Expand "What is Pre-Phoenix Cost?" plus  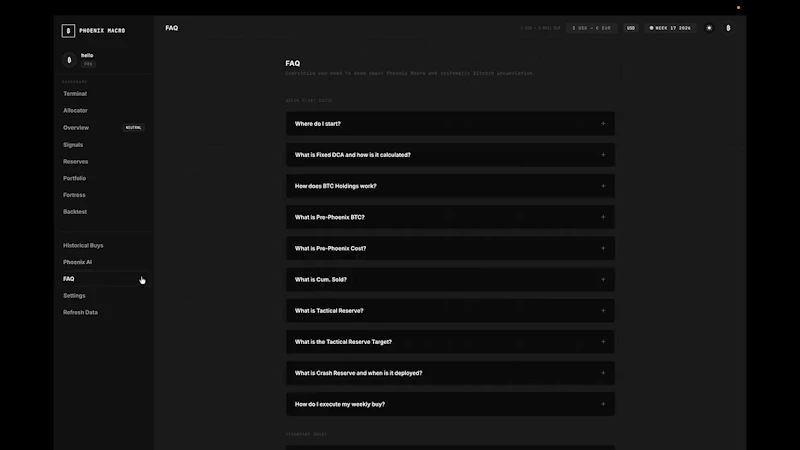pos(603,248)
